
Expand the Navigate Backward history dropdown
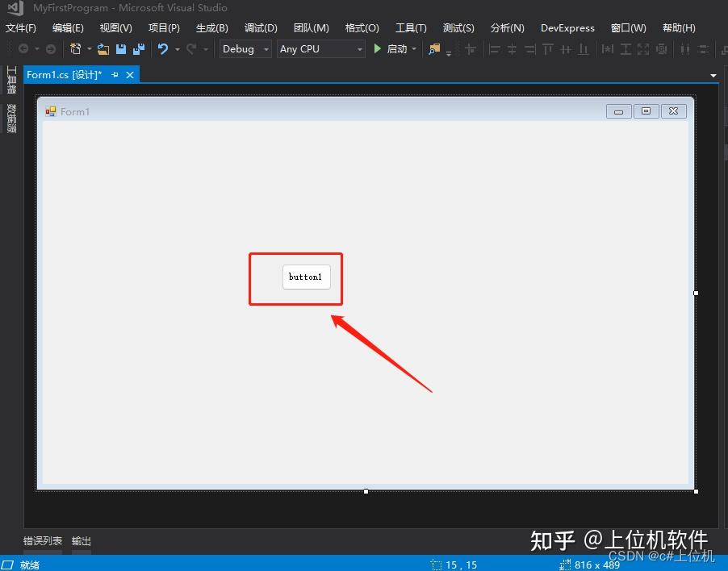[36, 48]
